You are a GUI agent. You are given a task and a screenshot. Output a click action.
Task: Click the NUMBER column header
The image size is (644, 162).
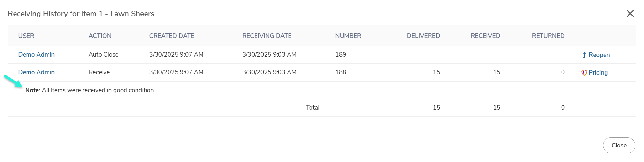pos(348,36)
